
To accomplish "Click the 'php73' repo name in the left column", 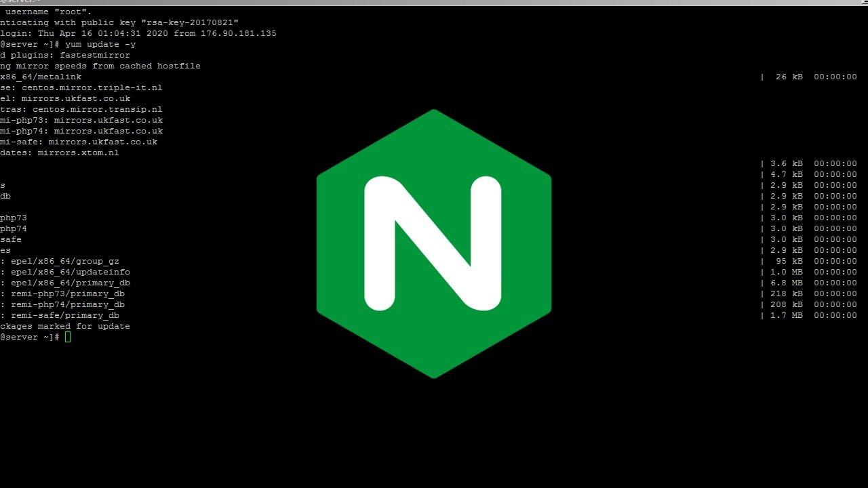I will [14, 218].
